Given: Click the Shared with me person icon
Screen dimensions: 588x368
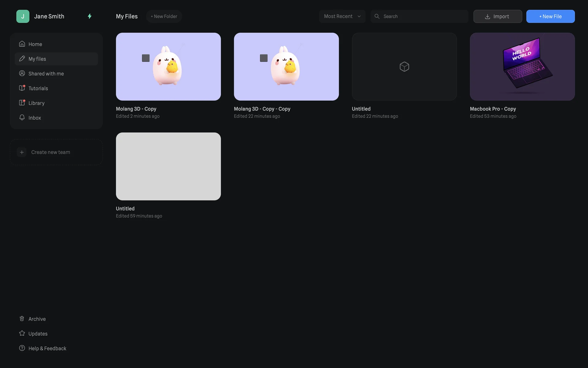Looking at the screenshot, I should click(22, 73).
